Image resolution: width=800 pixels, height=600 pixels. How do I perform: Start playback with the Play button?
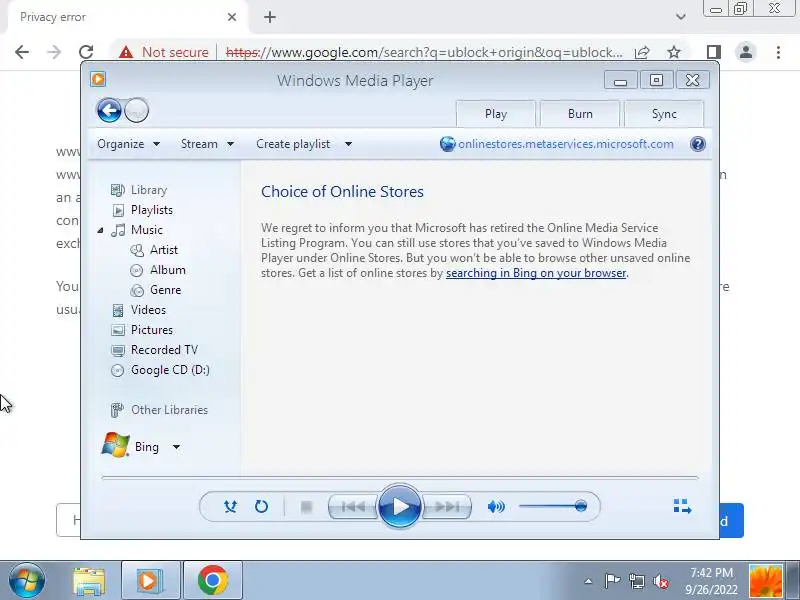(400, 506)
